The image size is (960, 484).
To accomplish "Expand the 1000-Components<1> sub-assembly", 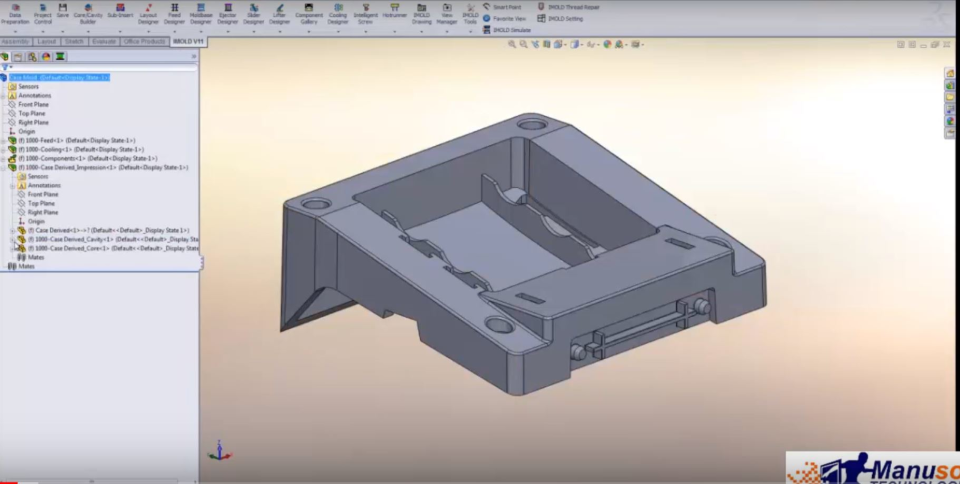I will [4, 158].
